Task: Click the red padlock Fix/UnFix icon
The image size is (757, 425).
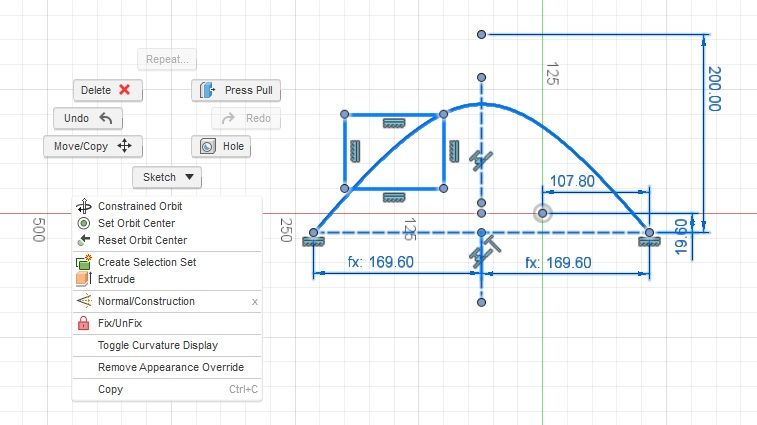Action: coord(84,323)
